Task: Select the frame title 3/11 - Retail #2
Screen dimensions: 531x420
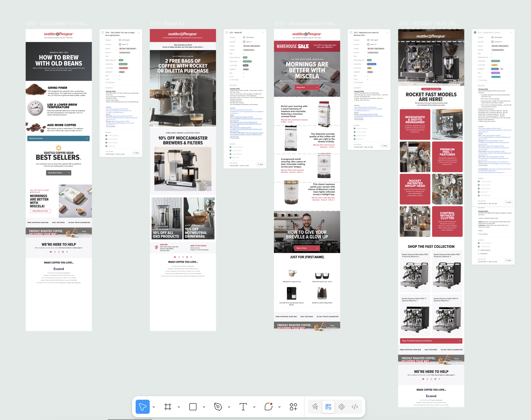Action: [x=167, y=23]
